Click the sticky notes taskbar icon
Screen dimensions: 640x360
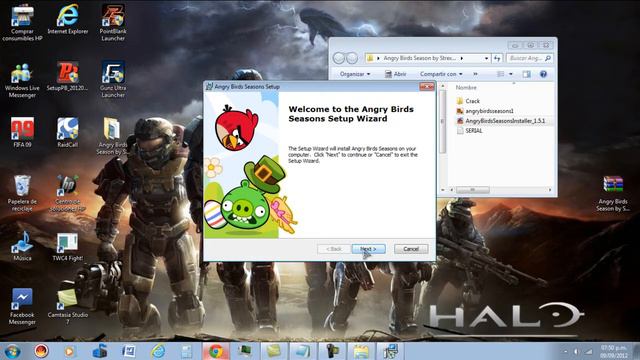273,351
